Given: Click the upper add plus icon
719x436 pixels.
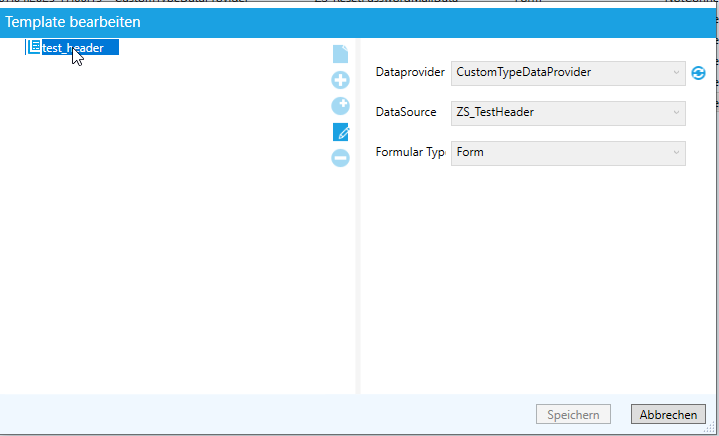Looking at the screenshot, I should 340,80.
